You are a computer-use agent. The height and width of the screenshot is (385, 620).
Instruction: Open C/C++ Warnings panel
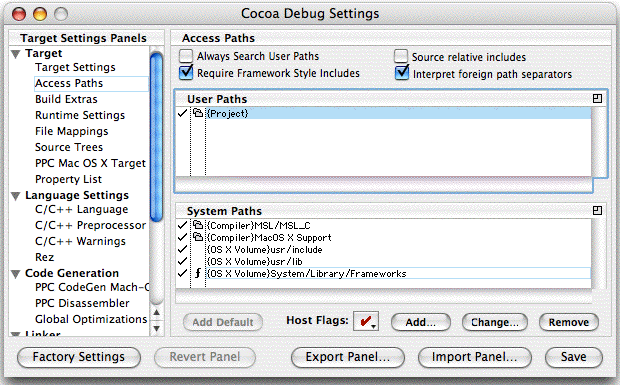pyautogui.click(x=80, y=241)
